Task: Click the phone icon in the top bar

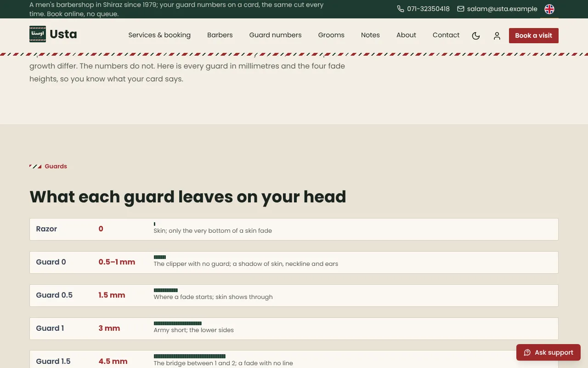Action: point(401,9)
